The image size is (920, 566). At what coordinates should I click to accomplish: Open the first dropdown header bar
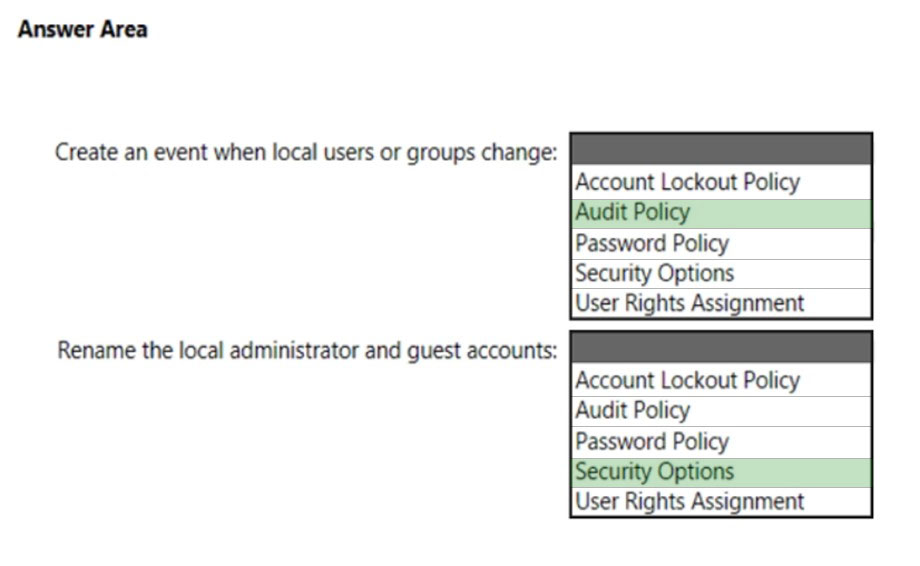(x=721, y=149)
